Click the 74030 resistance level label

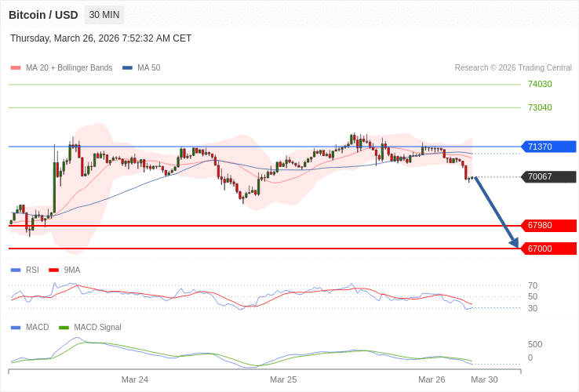pyautogui.click(x=540, y=84)
